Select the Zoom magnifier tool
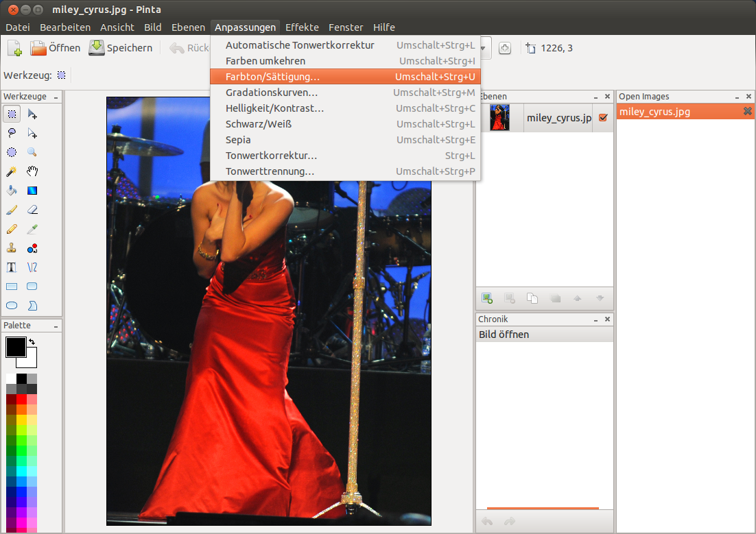Viewport: 756px width, 534px height. point(32,152)
